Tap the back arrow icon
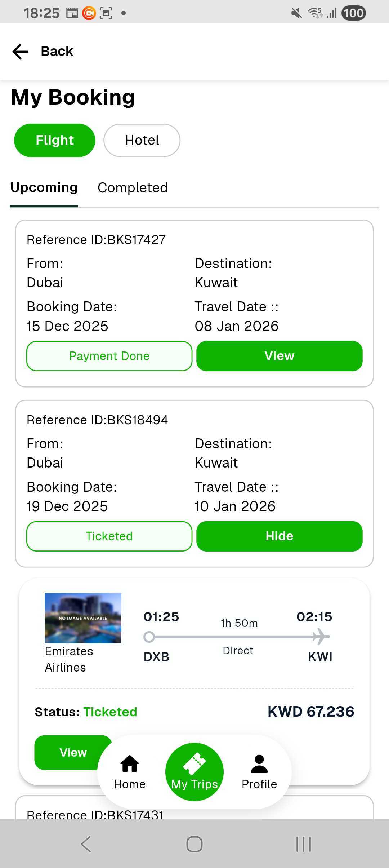The image size is (389, 868). click(20, 52)
